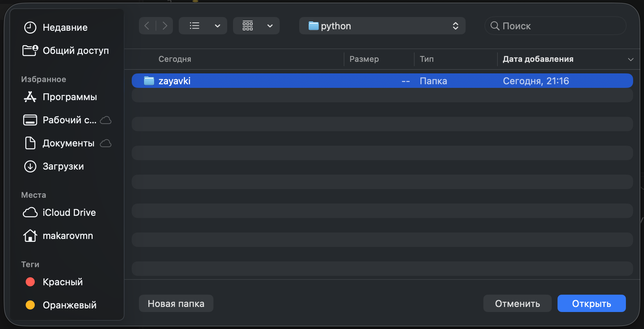Click the Программы app store icon
The width and height of the screenshot is (644, 329).
[30, 97]
